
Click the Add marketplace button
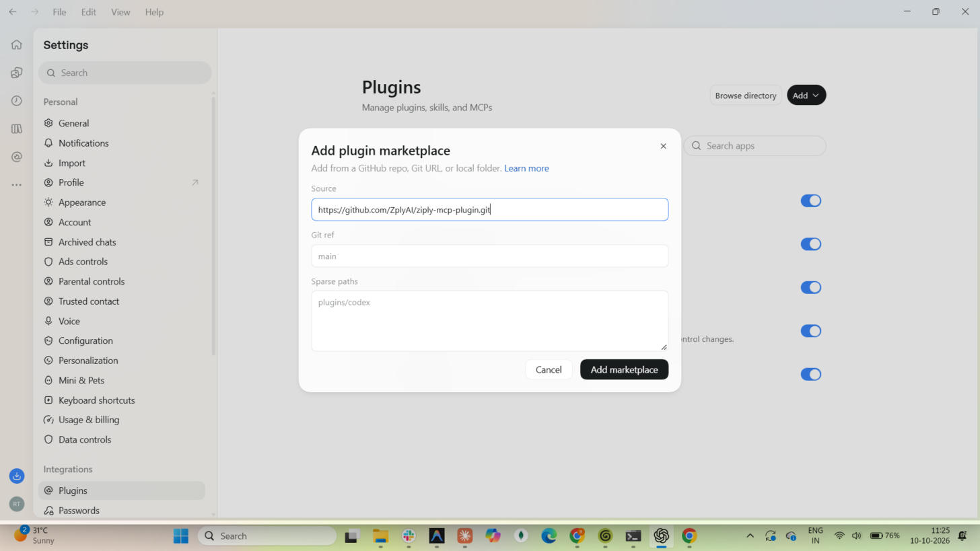pyautogui.click(x=624, y=369)
